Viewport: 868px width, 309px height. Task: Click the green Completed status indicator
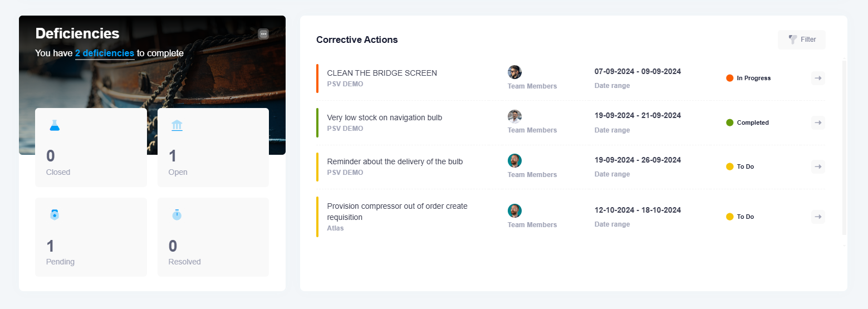click(x=730, y=122)
